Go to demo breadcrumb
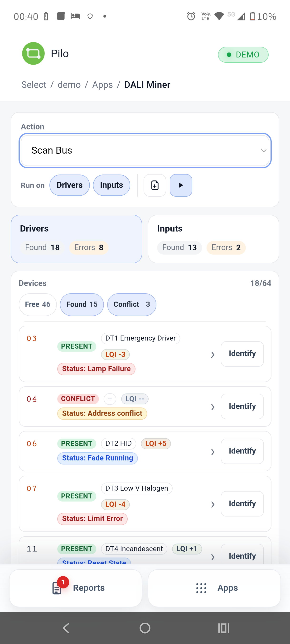Screen dimensions: 290x644 [69, 85]
